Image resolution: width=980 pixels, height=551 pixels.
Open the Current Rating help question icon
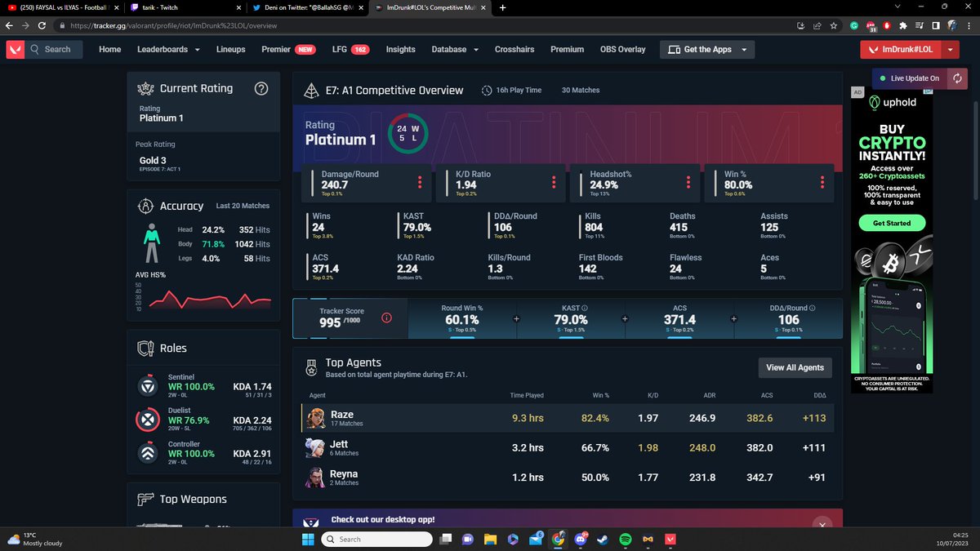click(x=261, y=89)
